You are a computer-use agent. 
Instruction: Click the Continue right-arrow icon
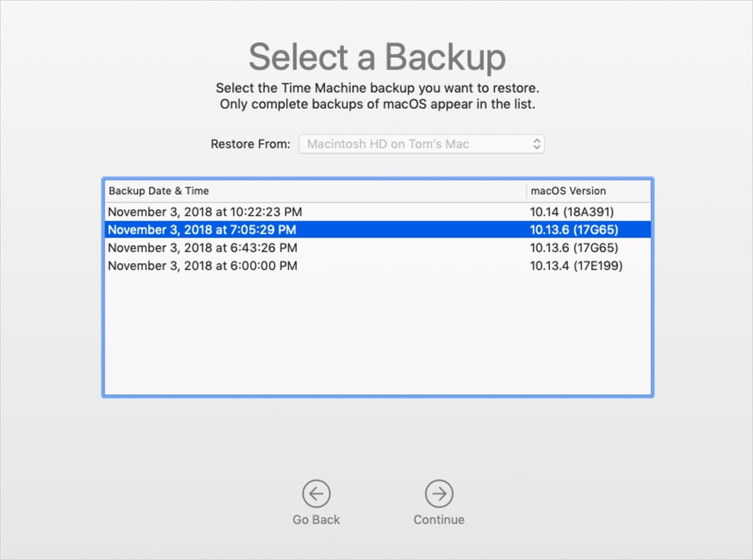pyautogui.click(x=439, y=494)
